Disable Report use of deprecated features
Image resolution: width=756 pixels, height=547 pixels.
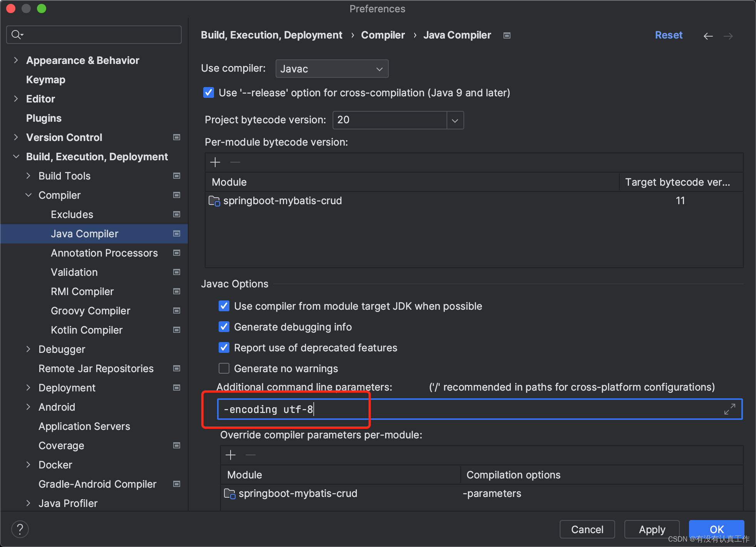pos(224,347)
